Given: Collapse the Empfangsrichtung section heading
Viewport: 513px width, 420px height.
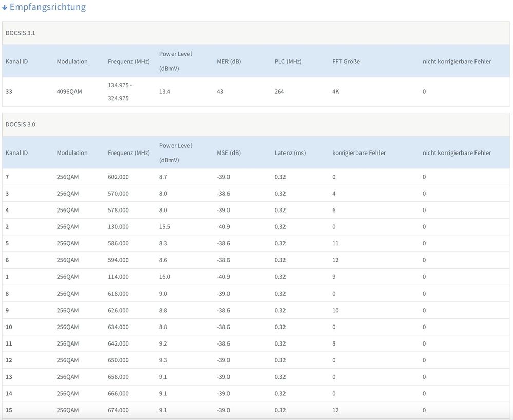Looking at the screenshot, I should point(48,7).
